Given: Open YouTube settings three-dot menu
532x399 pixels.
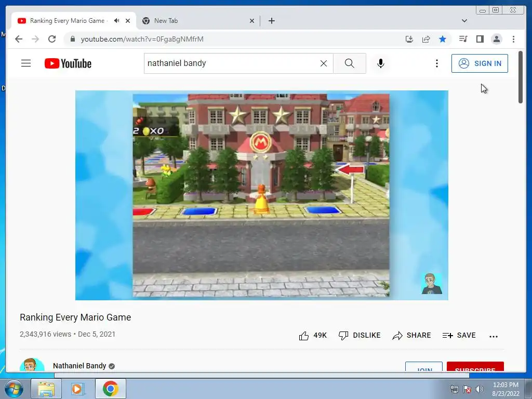Looking at the screenshot, I should point(436,63).
